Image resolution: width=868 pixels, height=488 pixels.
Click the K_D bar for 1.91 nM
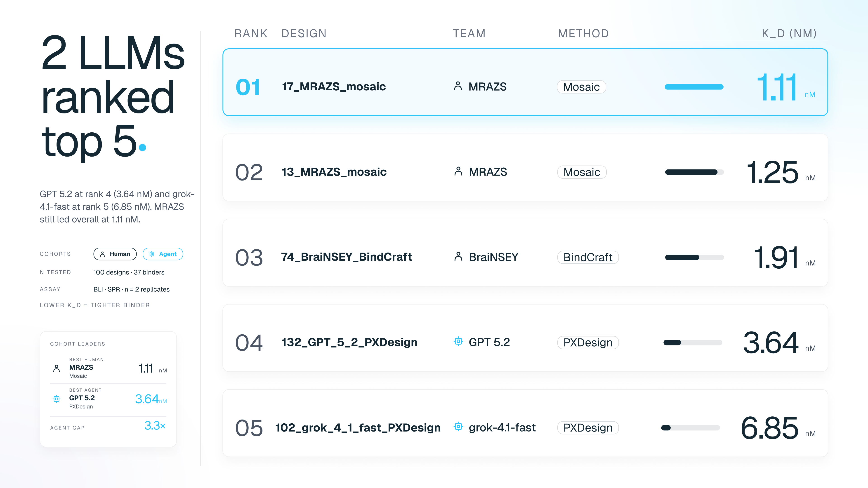[694, 257]
